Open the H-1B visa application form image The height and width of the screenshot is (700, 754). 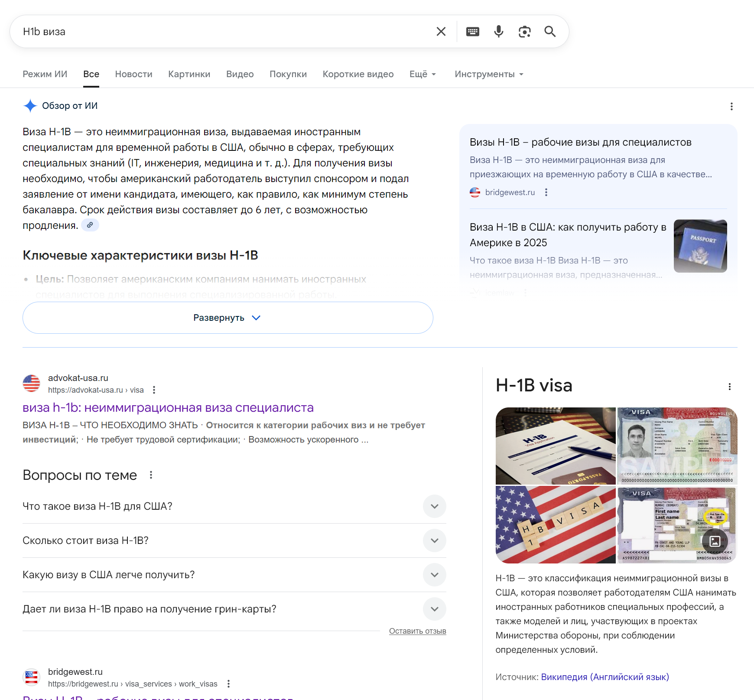(556, 446)
